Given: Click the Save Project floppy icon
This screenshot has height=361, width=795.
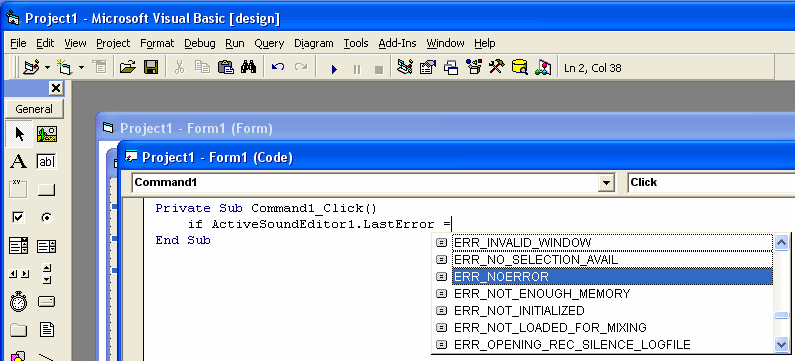Looking at the screenshot, I should (x=151, y=67).
